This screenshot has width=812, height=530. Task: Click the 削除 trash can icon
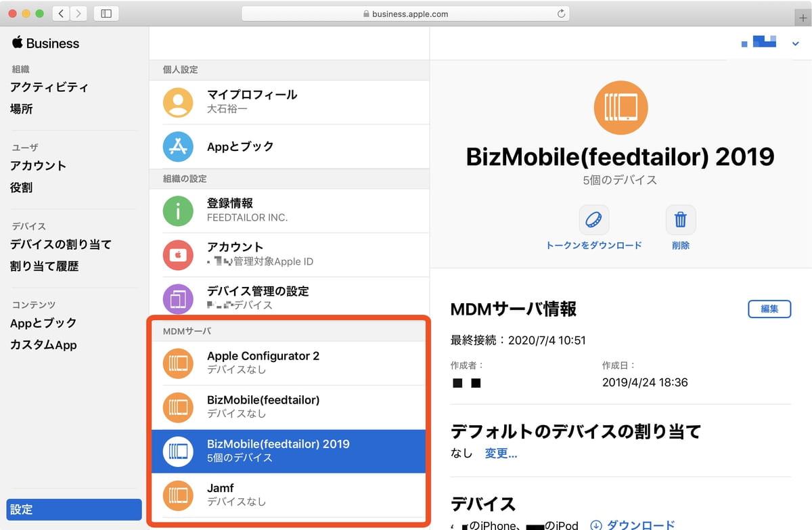pyautogui.click(x=681, y=220)
